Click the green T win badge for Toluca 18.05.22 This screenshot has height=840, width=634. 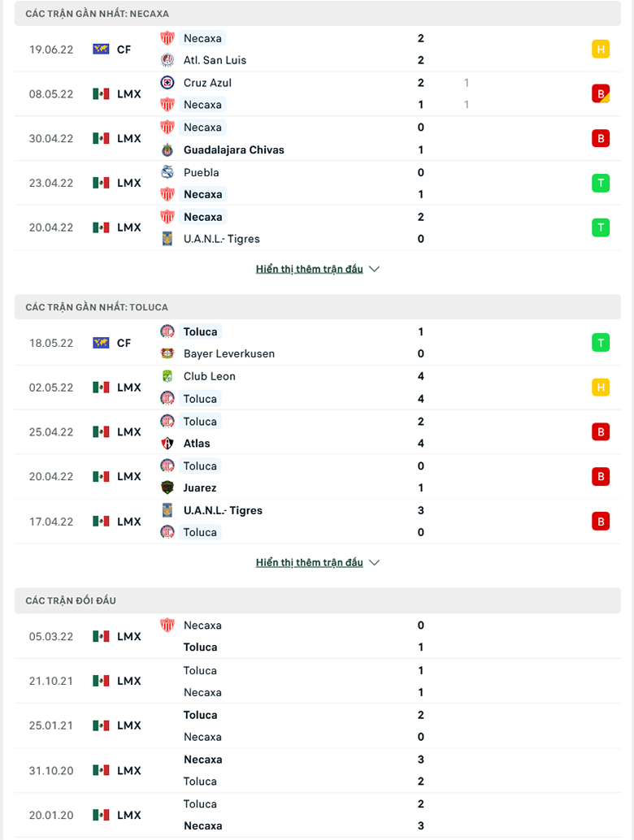601,343
